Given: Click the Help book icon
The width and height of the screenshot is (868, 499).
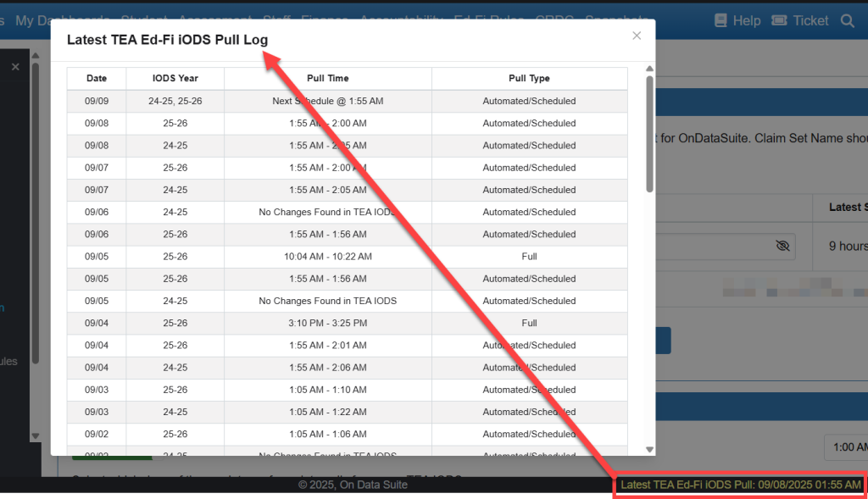Looking at the screenshot, I should (722, 20).
